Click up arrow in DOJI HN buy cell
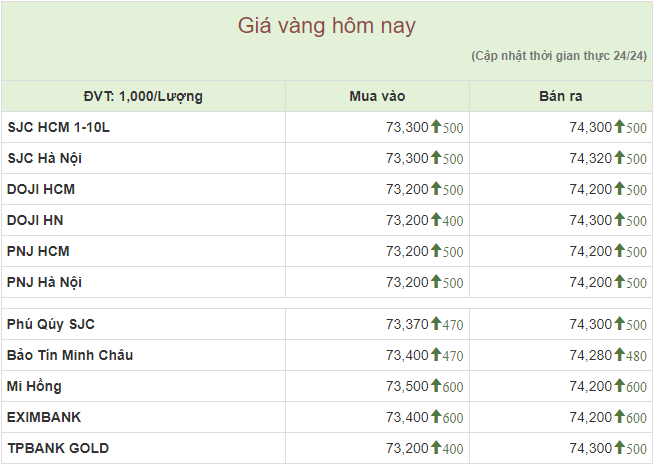This screenshot has width=656, height=468. pos(436,219)
